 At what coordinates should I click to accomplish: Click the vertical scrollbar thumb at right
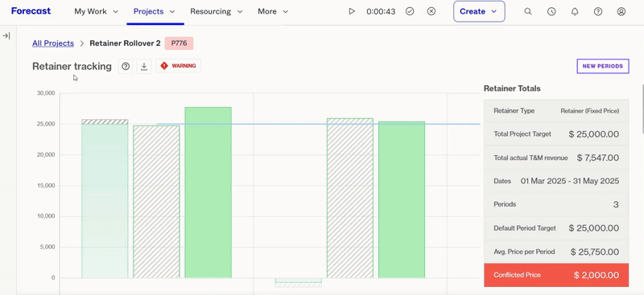click(642, 109)
